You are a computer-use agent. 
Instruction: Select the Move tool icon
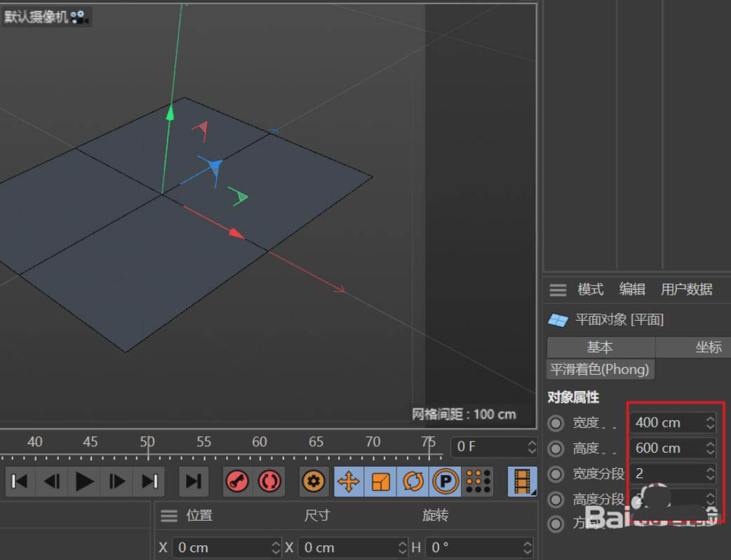[348, 481]
